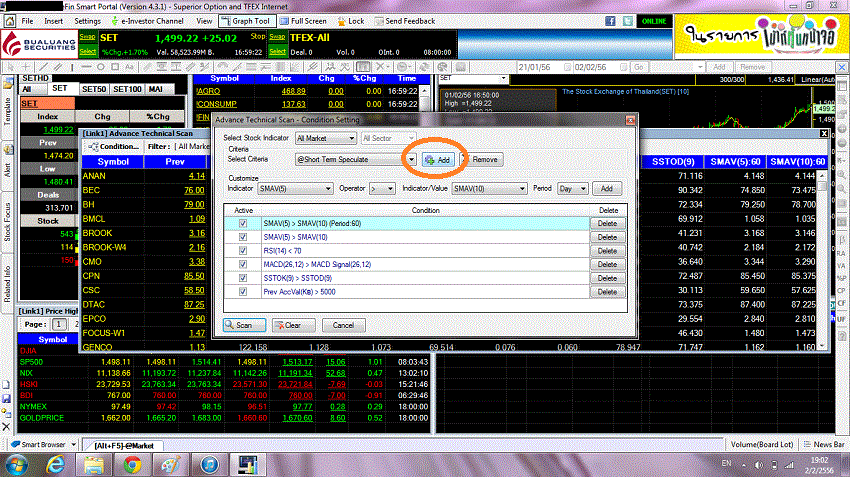The height and width of the screenshot is (477, 850).
Task: Click the AGRO sector link
Action: pyautogui.click(x=208, y=92)
